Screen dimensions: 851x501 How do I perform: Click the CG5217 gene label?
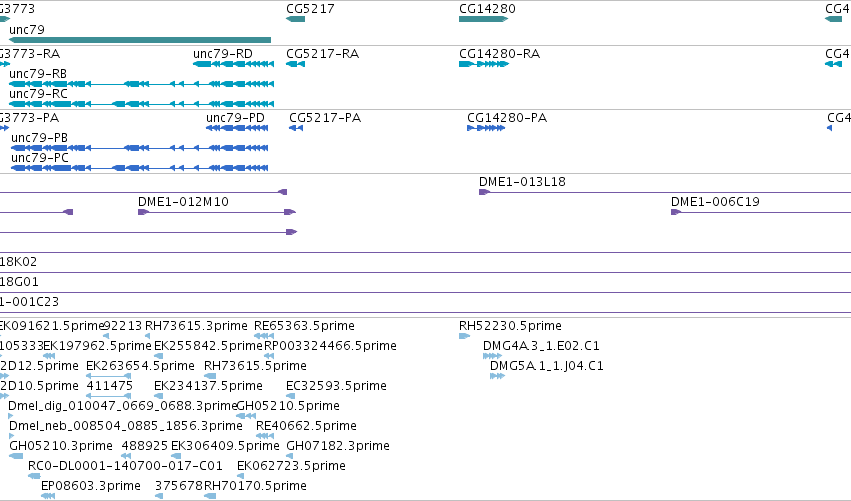[310, 9]
